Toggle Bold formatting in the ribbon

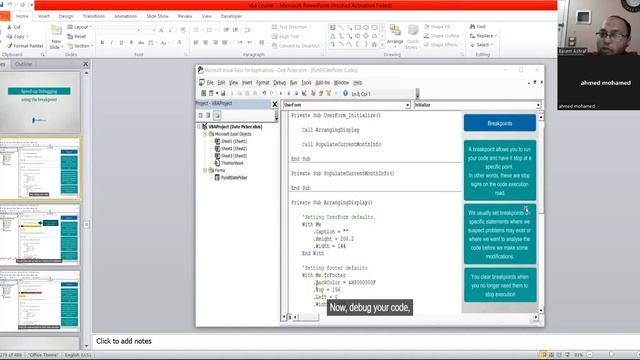pyautogui.click(x=102, y=42)
